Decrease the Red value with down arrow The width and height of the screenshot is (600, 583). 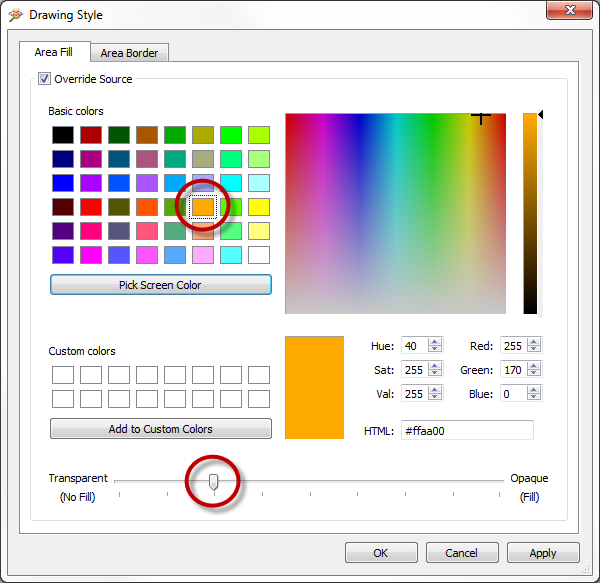(534, 349)
